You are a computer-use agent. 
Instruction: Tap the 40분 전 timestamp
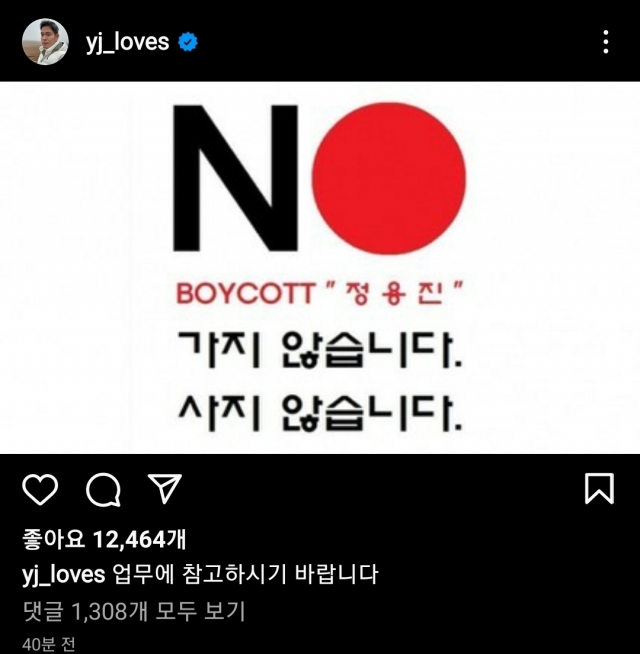pyautogui.click(x=49, y=644)
